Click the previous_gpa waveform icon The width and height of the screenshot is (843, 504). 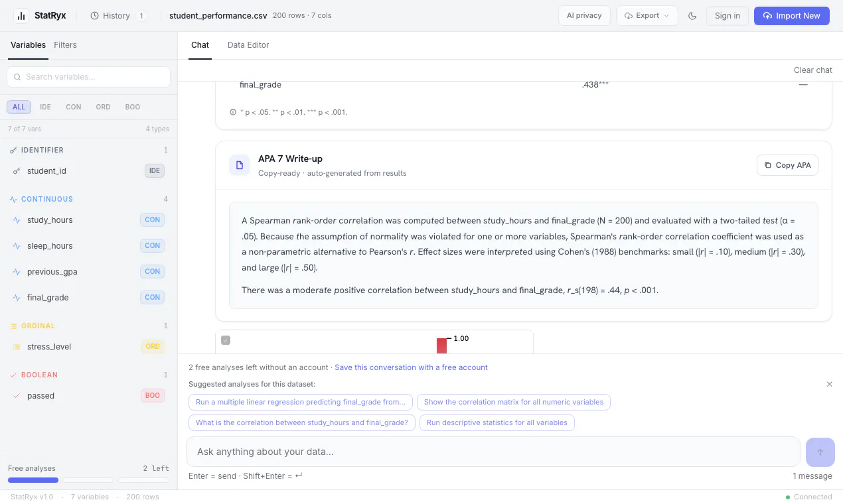click(17, 272)
